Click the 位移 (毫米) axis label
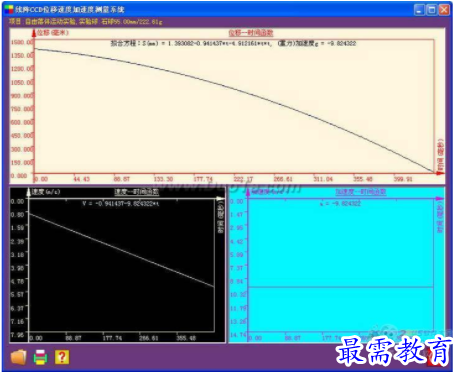 [x=52, y=33]
